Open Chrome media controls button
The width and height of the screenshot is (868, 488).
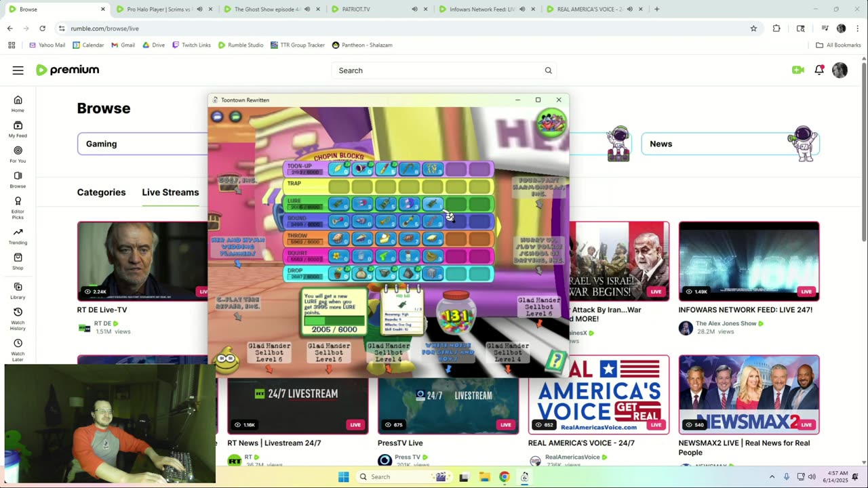coord(825,28)
